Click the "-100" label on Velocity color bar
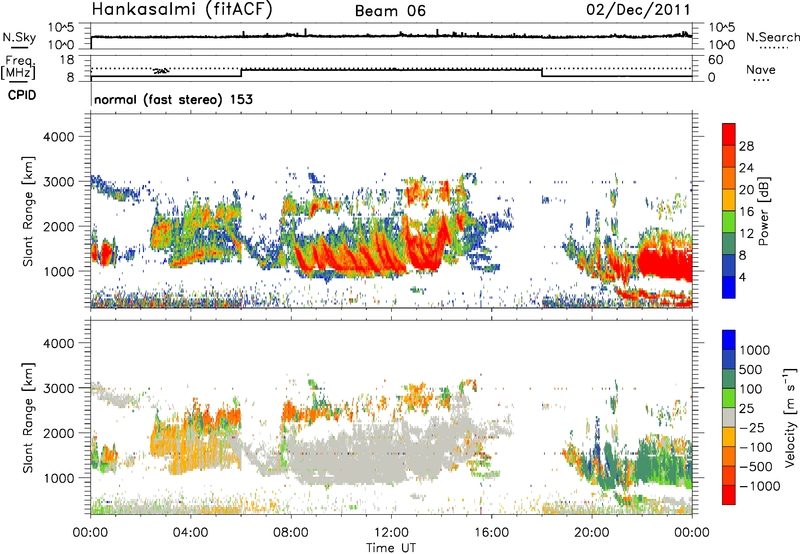The width and height of the screenshot is (800, 554). click(755, 447)
